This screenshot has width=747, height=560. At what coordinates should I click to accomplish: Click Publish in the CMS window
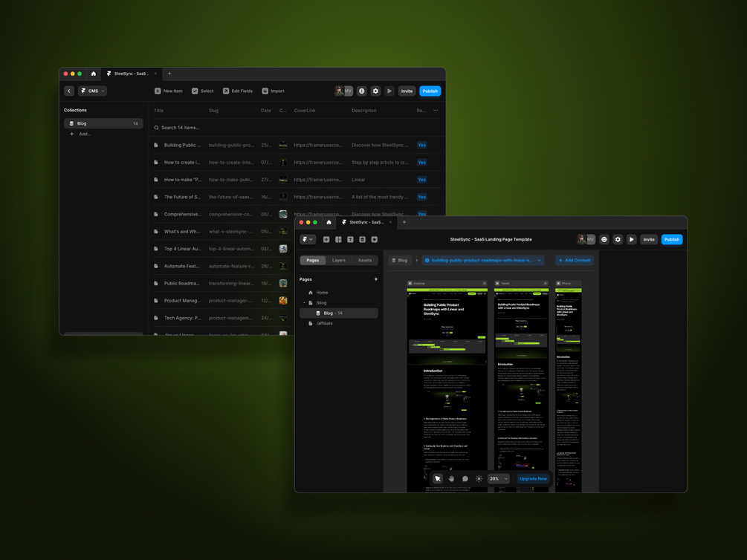pyautogui.click(x=430, y=91)
